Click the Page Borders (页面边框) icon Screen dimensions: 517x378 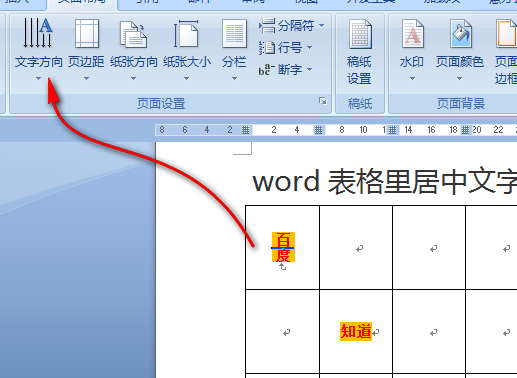point(506,33)
